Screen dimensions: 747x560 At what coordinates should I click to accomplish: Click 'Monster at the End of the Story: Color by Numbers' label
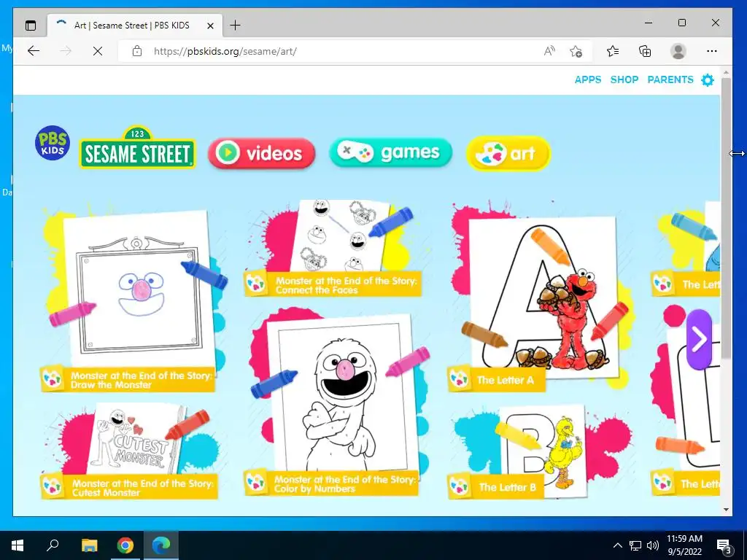coord(345,484)
